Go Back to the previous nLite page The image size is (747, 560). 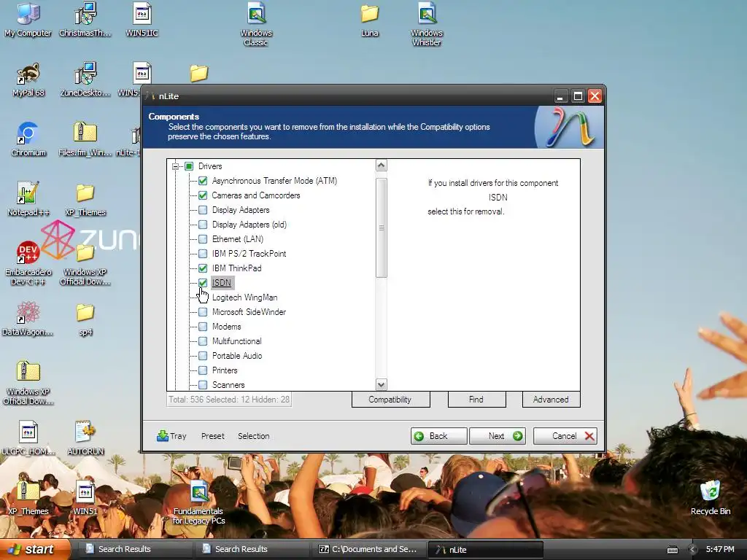click(438, 436)
